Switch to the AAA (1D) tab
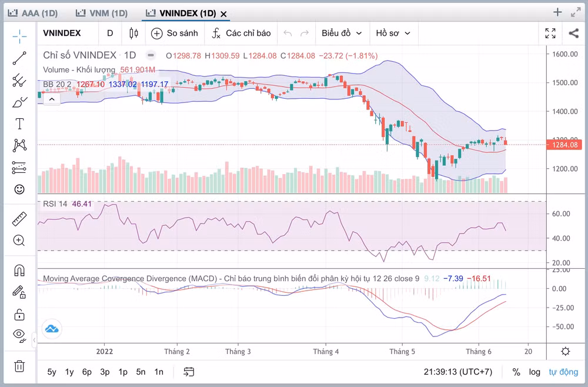The image size is (588, 387). click(33, 14)
